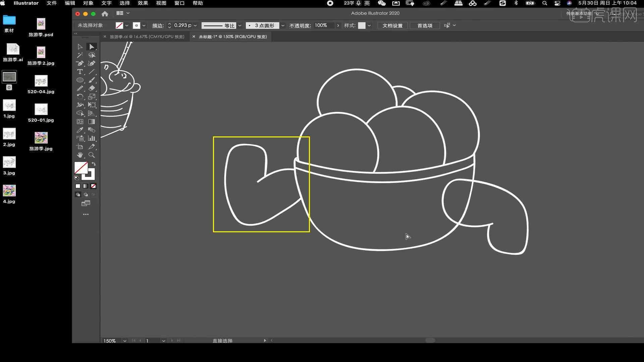
Task: Open the 150% zoom level dropdown
Action: pos(125,341)
